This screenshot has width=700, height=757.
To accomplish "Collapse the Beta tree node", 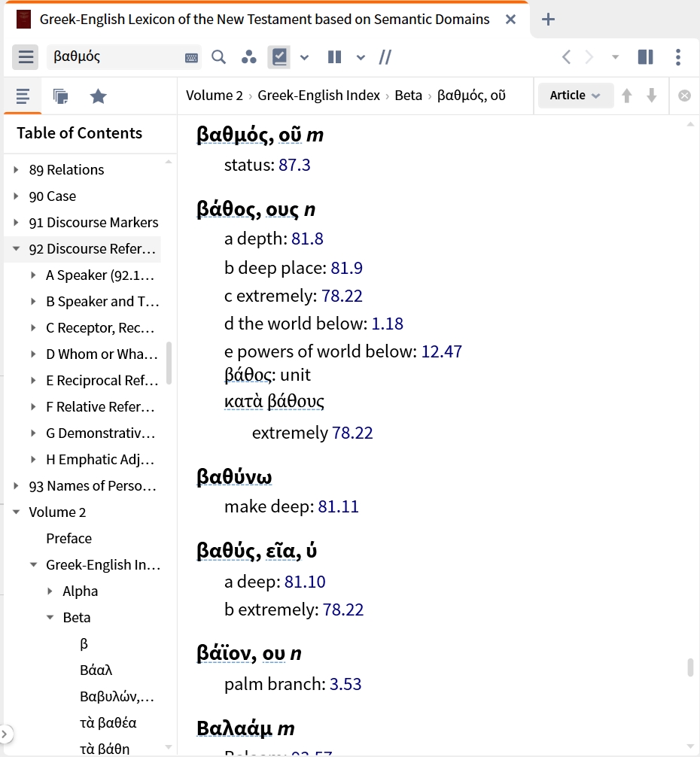I will (x=50, y=617).
